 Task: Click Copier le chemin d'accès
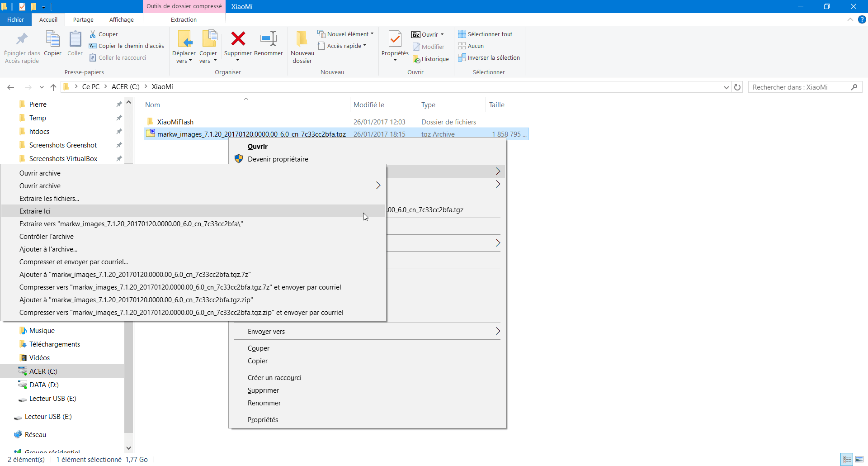tap(126, 46)
